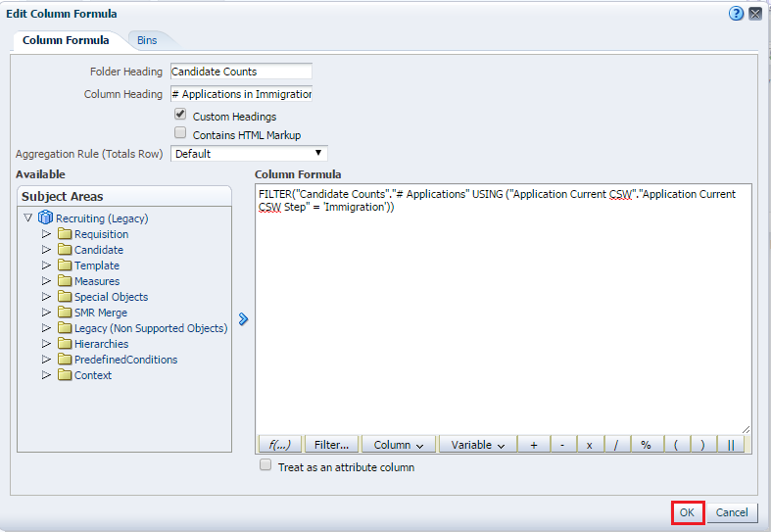The width and height of the screenshot is (771, 532).
Task: Click the Requisition folder icon
Action: tap(65, 233)
